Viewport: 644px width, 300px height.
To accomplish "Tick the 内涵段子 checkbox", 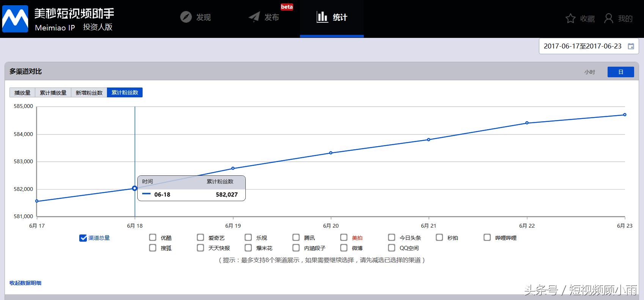I will tap(296, 248).
